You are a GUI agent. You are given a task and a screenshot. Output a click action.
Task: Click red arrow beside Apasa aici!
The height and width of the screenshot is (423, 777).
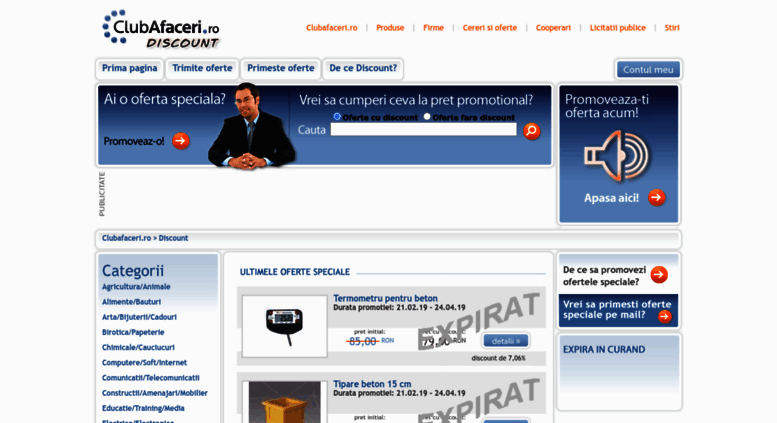tap(657, 198)
